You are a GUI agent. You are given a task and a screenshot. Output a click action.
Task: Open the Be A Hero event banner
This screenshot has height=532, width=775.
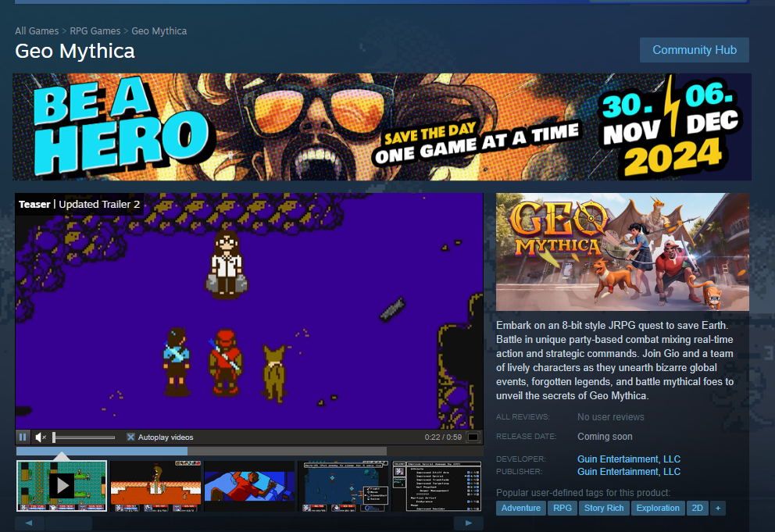(381, 127)
